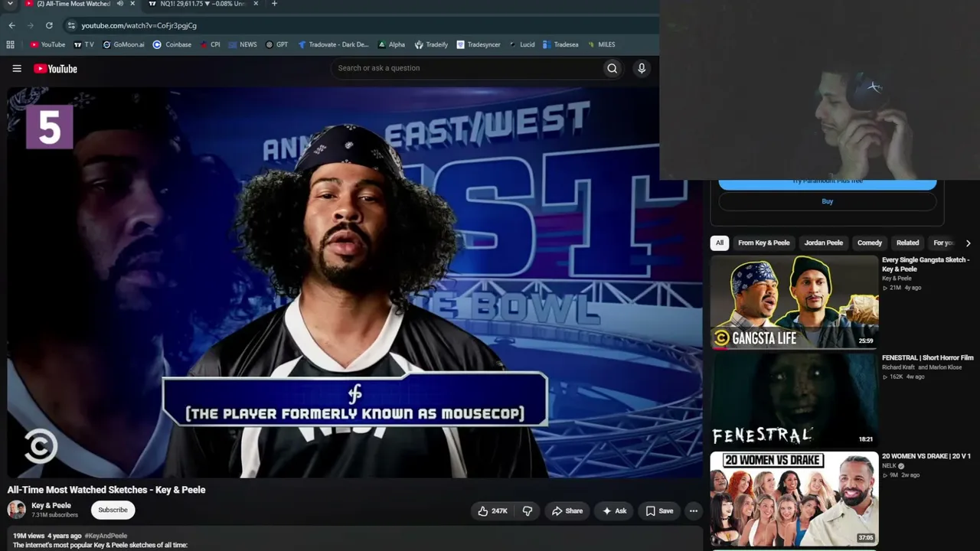The image size is (980, 551).
Task: Close the NQ1! browser tab
Action: pyautogui.click(x=256, y=4)
